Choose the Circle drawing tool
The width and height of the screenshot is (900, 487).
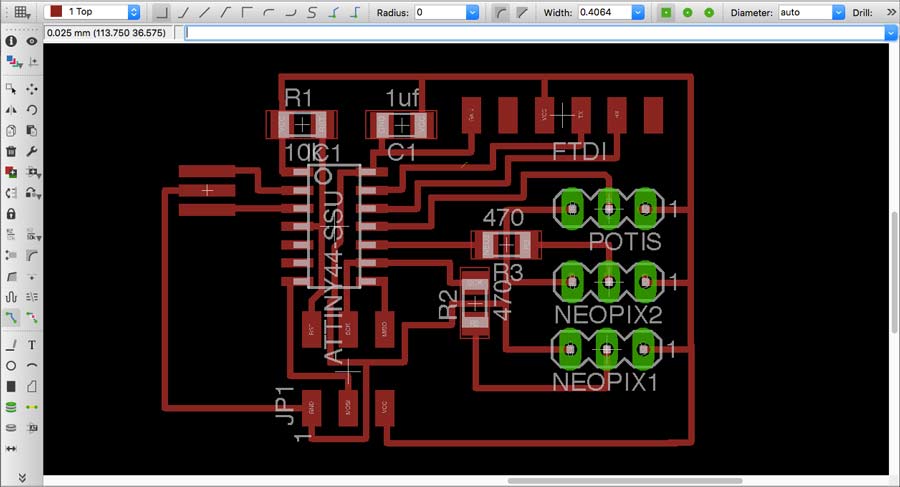click(11, 366)
